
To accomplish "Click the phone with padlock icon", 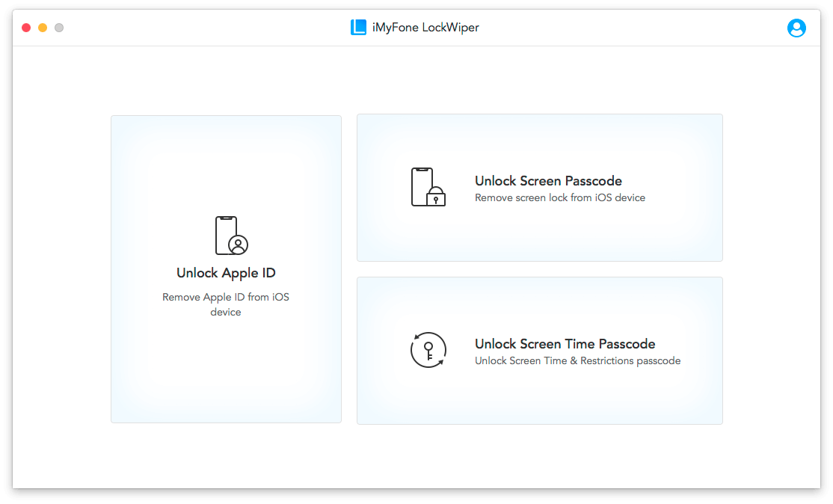I will pos(428,187).
